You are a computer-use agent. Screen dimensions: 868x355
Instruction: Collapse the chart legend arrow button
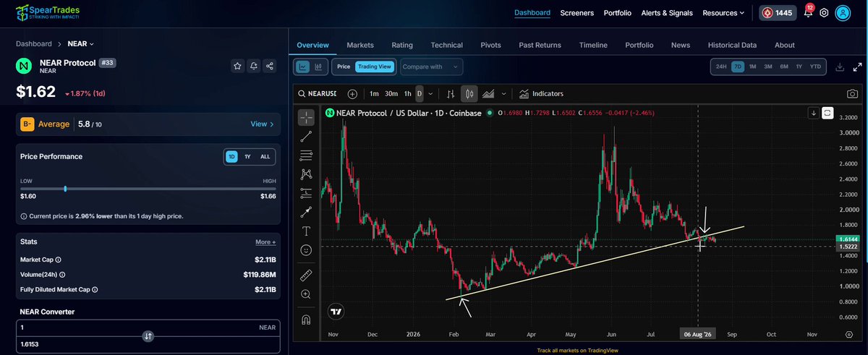[814, 113]
